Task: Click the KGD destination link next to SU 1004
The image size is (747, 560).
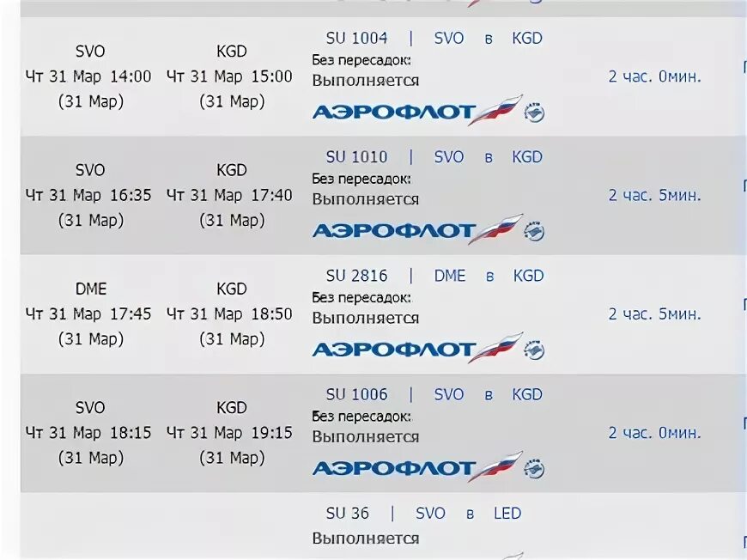Action: pyautogui.click(x=527, y=38)
